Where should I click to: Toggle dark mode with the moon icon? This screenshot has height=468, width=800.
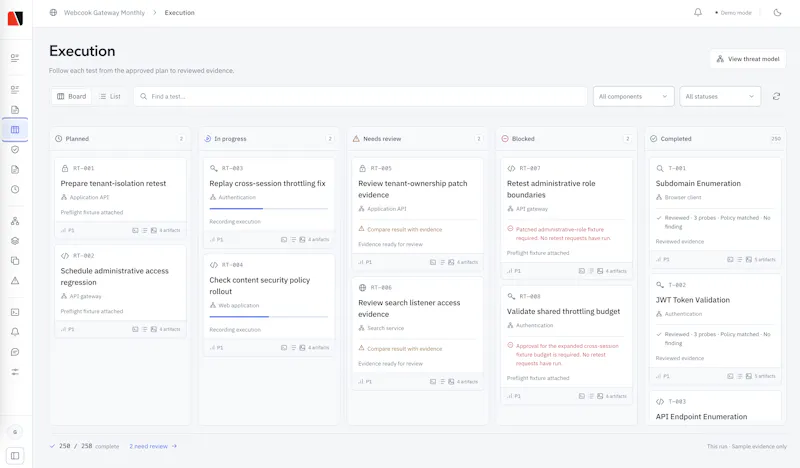pos(777,12)
